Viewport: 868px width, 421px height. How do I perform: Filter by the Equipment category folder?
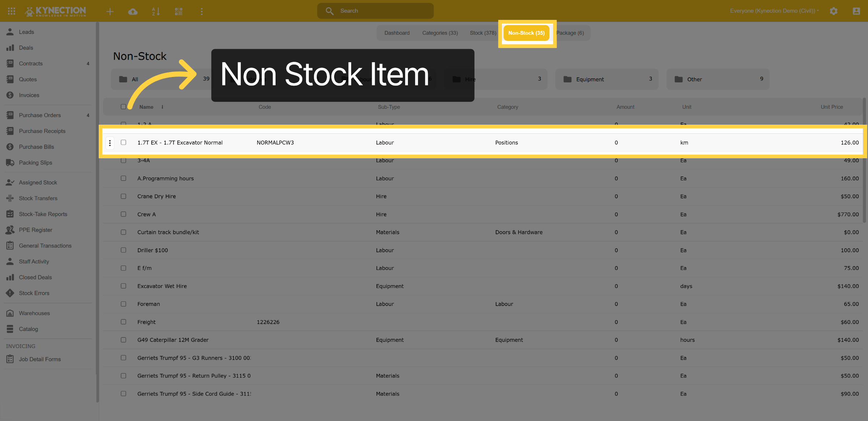pyautogui.click(x=607, y=79)
